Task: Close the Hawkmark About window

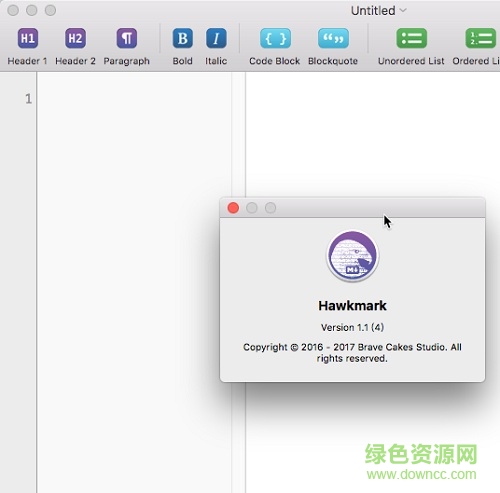Action: coord(233,208)
